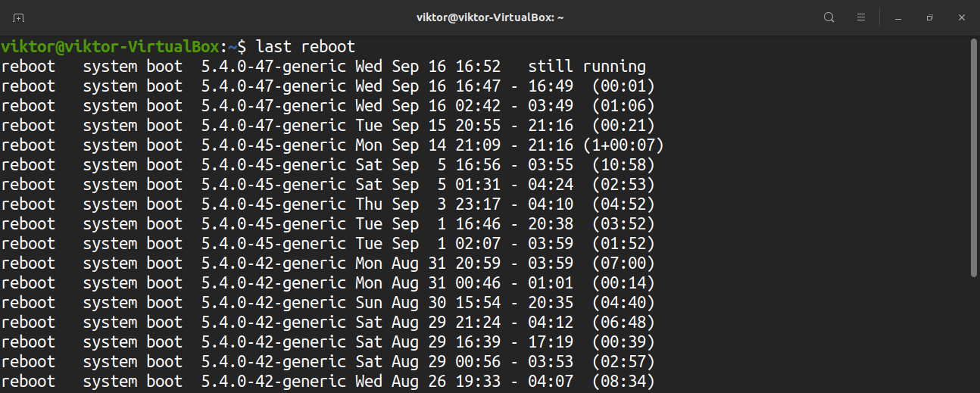
Task: Click the Thu Sep 3 23:17 entry
Action: [428, 204]
